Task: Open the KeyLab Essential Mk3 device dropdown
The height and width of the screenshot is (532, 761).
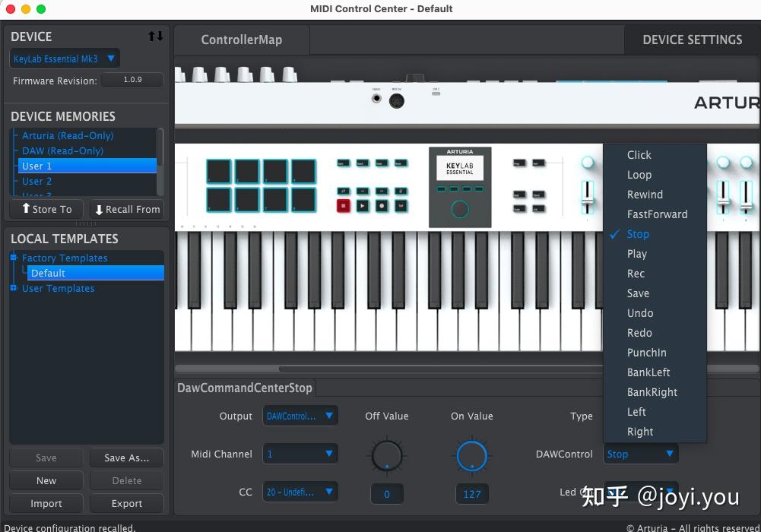Action: (64, 58)
